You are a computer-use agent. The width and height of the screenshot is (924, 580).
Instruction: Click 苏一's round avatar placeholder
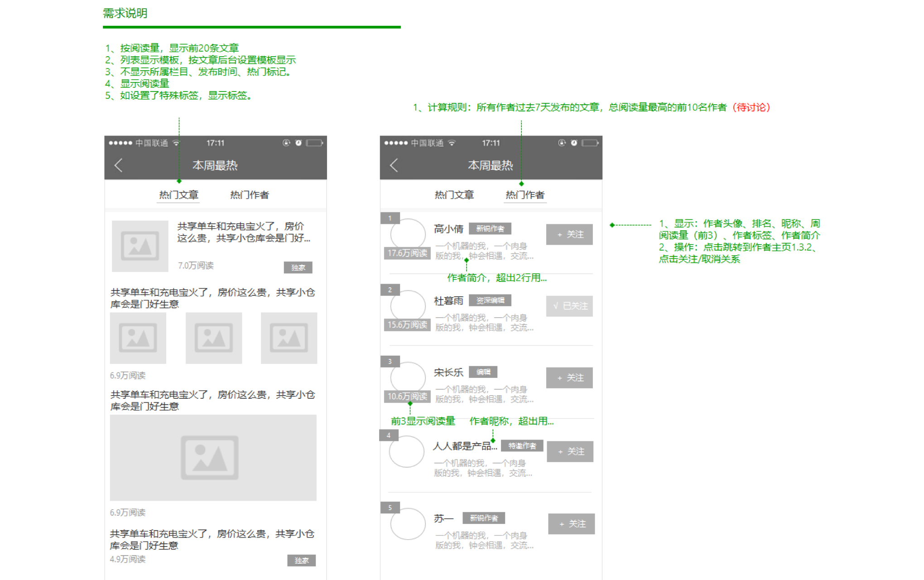pyautogui.click(x=408, y=524)
